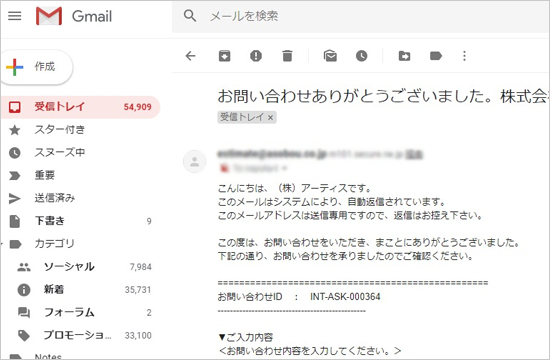The image size is (550, 360).
Task: Click the social people icon
Action: tap(24, 267)
